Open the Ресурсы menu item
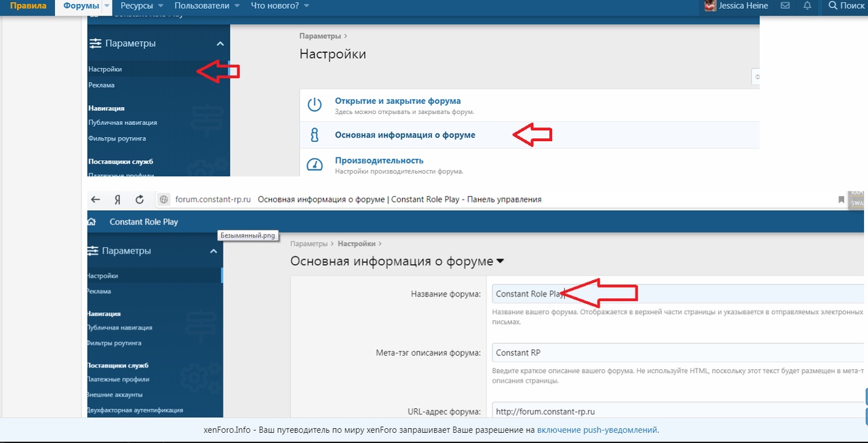Image resolution: width=868 pixels, height=443 pixels. click(137, 6)
